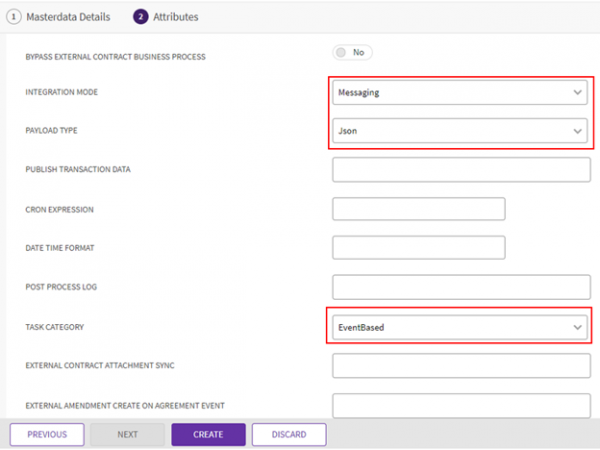The image size is (600, 450).
Task: Click the Publish Transaction Data field
Action: tap(459, 170)
